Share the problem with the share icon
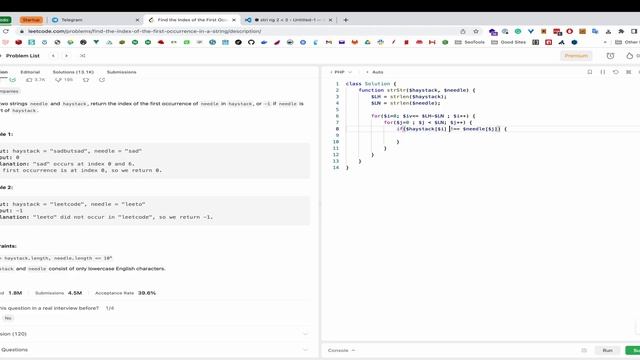 (102, 80)
